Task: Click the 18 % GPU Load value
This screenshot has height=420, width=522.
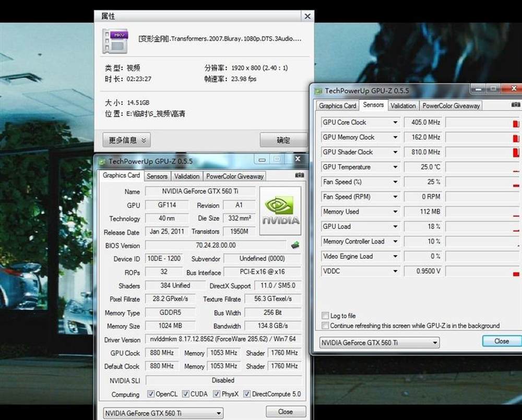Action: [423, 226]
